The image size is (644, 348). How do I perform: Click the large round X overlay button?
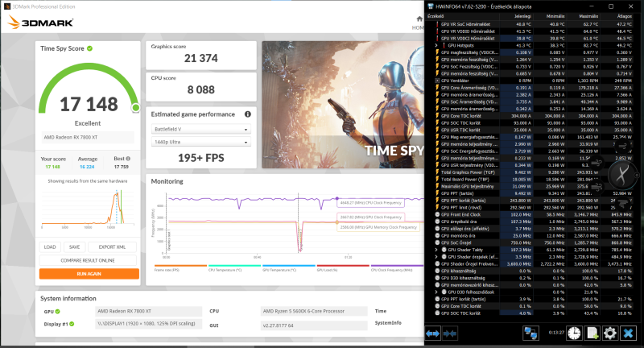(x=621, y=175)
